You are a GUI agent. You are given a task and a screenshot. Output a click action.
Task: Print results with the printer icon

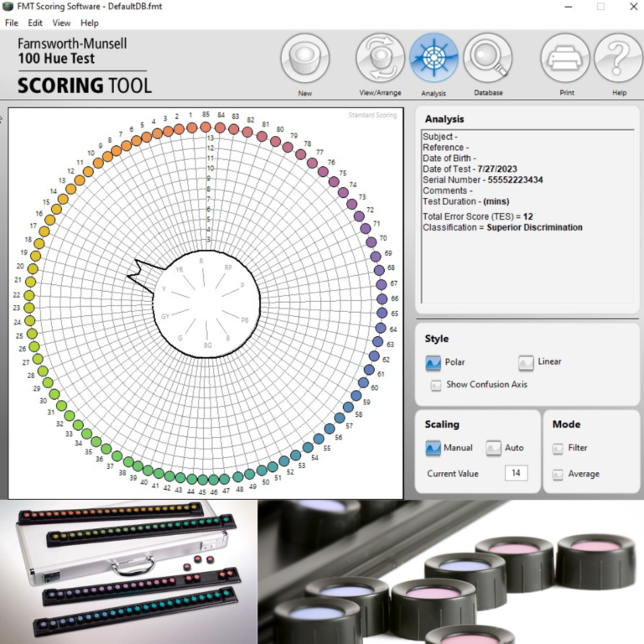coord(565,59)
